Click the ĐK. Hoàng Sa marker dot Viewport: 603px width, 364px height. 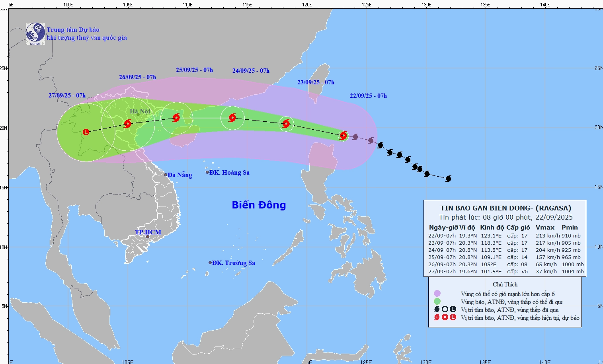click(x=207, y=172)
